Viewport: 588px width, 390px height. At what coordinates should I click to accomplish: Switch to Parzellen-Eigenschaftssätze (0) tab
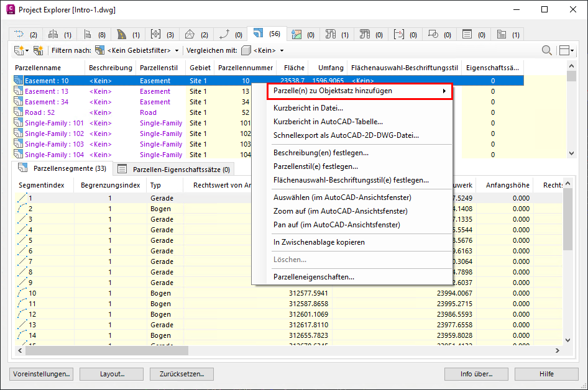pyautogui.click(x=173, y=170)
